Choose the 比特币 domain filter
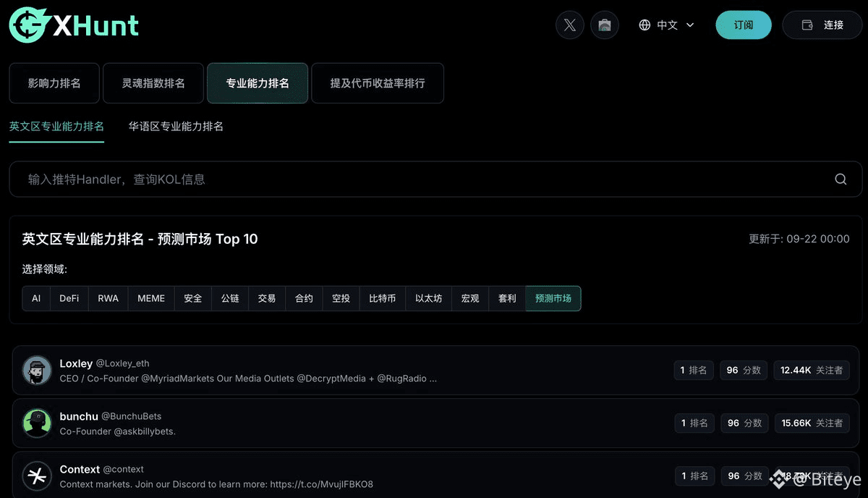 click(x=383, y=298)
